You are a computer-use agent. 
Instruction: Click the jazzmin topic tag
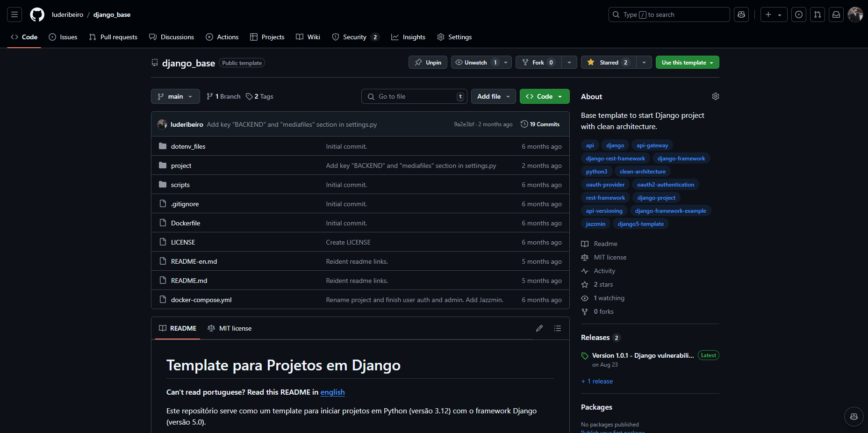pos(595,224)
